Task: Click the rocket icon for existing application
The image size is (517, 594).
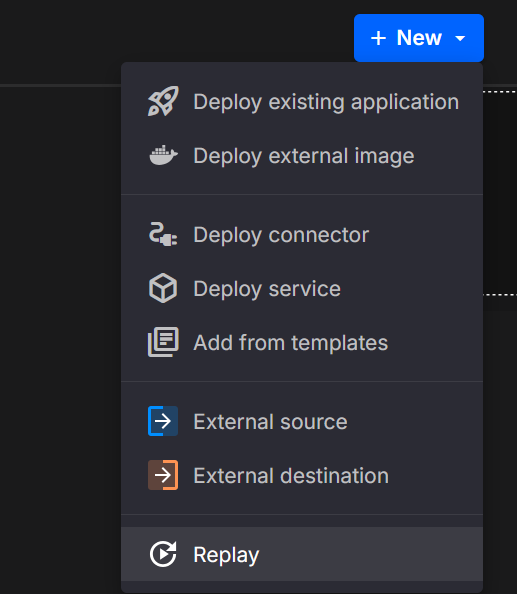Action: click(x=163, y=101)
